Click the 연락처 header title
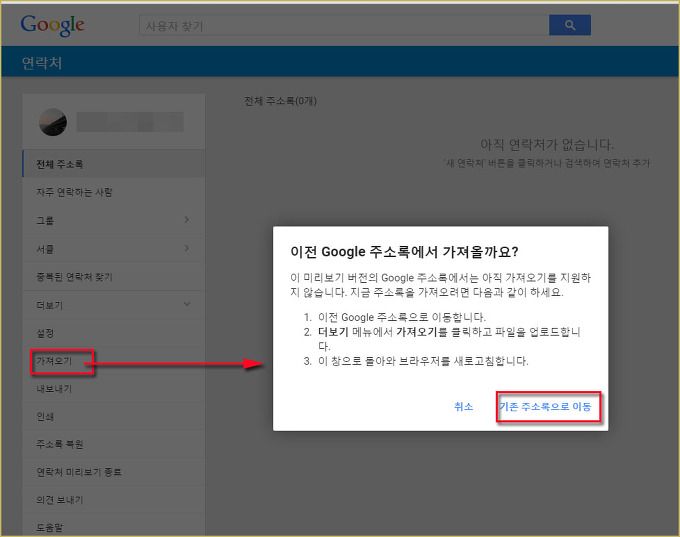This screenshot has height=537, width=680. (42, 63)
